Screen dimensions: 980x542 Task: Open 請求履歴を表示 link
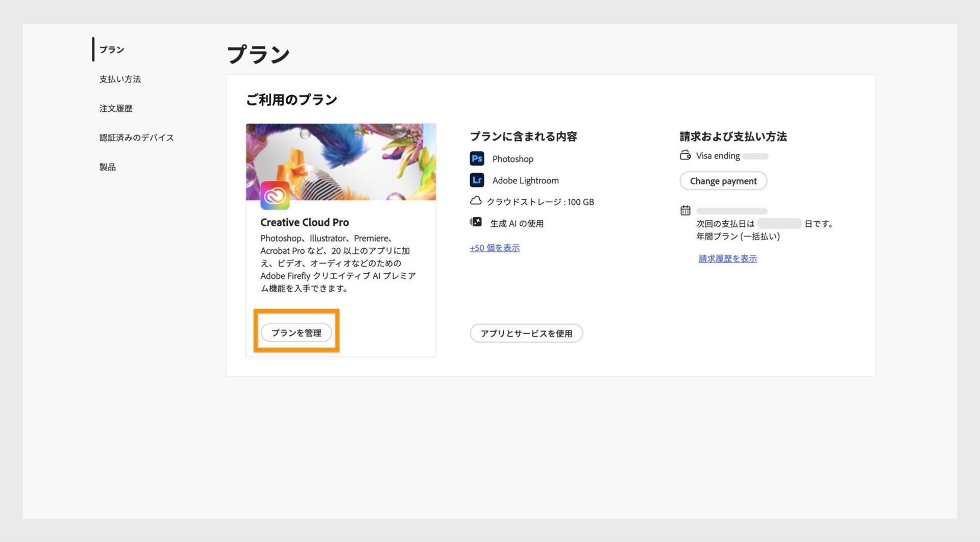[727, 258]
